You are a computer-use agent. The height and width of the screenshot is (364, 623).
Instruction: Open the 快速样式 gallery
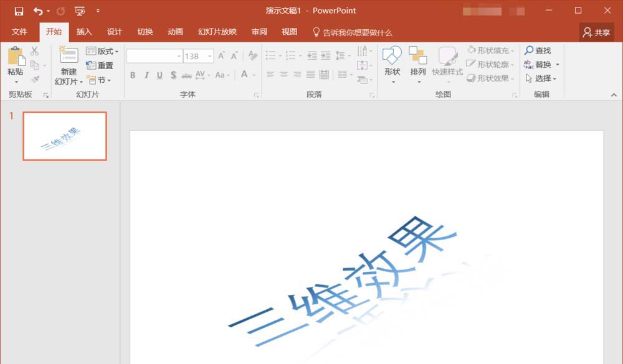click(x=448, y=64)
